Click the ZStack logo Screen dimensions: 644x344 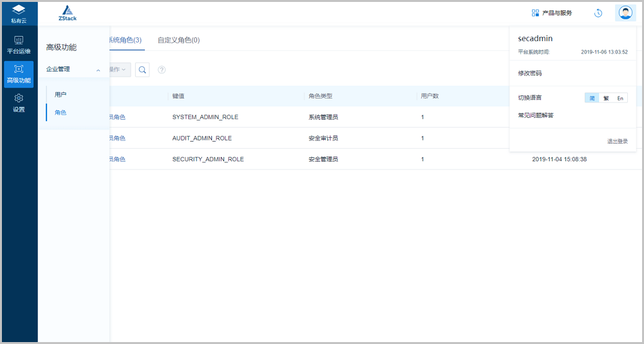click(68, 13)
